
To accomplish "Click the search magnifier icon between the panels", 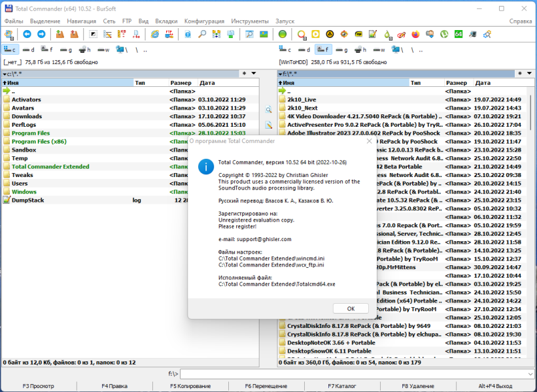I will 268,110.
